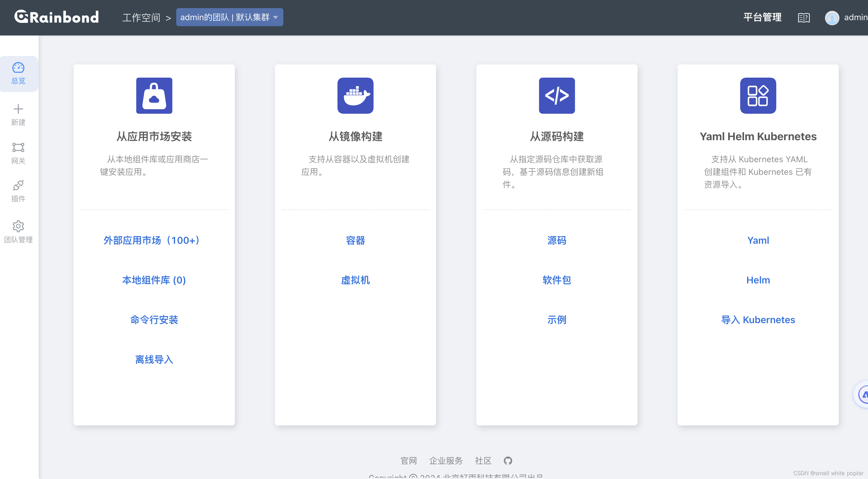Click the Yaml Helm Kubernetes grid icon

click(x=758, y=96)
